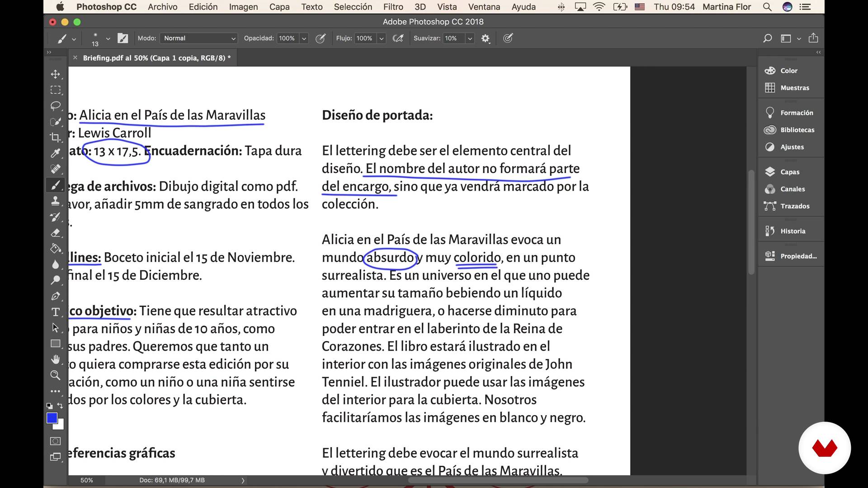Open the Edición menu
Screen dimensions: 868x488
coord(203,7)
